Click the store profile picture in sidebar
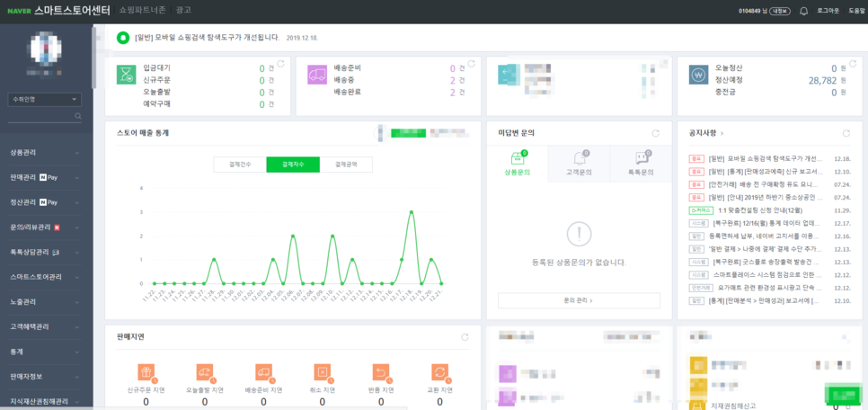This screenshot has height=410, width=868. pyautogui.click(x=46, y=49)
